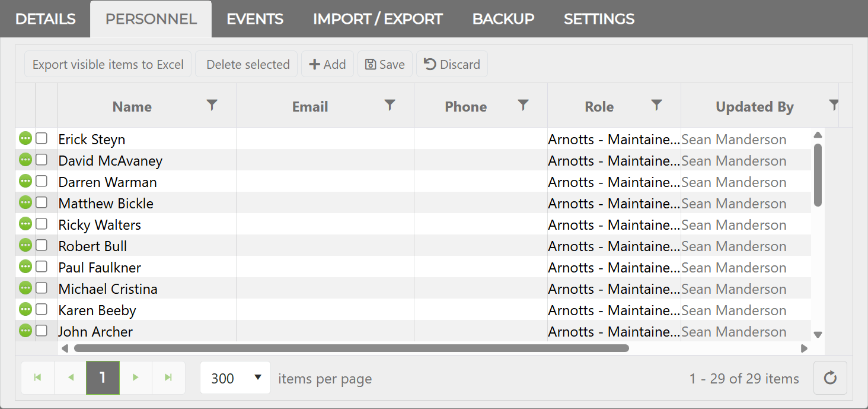Select the John Archer name cell
Viewport: 868px width, 409px height.
tap(147, 331)
